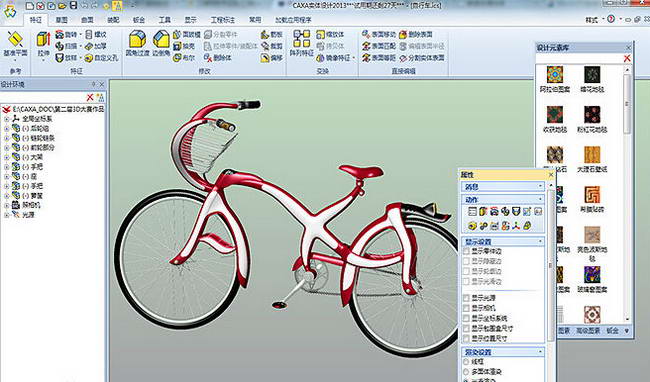Switch library to the 高级图素 tab

(588, 331)
